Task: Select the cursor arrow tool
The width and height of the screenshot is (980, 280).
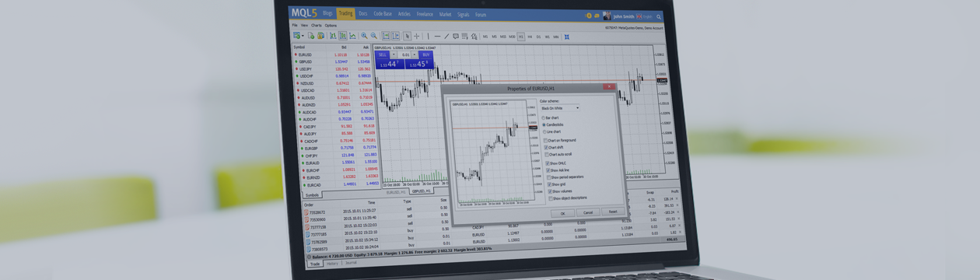Action: click(x=407, y=36)
